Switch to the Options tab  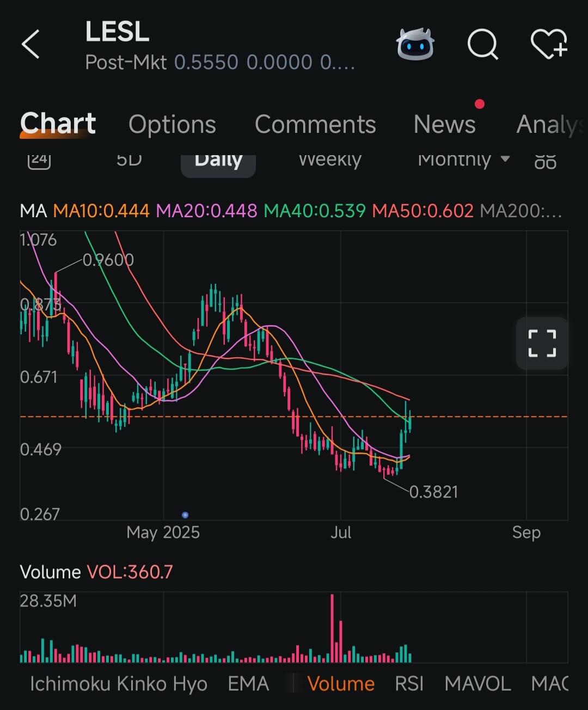click(x=172, y=124)
